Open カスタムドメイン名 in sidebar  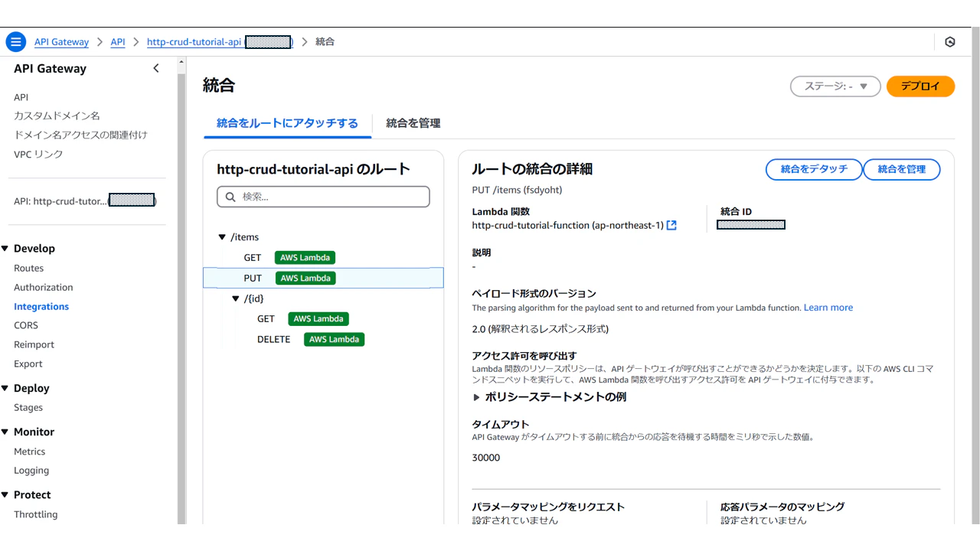point(57,116)
